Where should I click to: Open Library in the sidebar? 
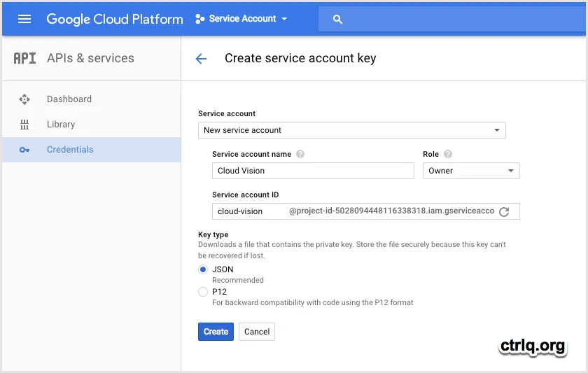pos(92,124)
